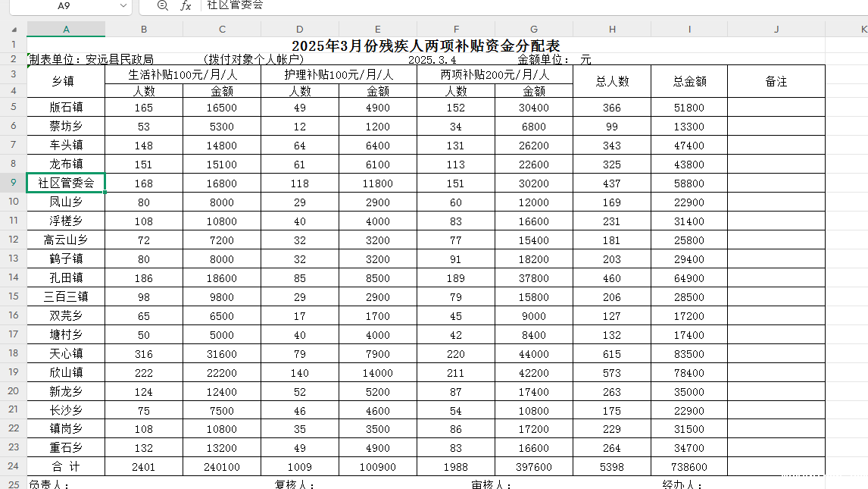Select the 天心镇 township cell

click(x=66, y=353)
